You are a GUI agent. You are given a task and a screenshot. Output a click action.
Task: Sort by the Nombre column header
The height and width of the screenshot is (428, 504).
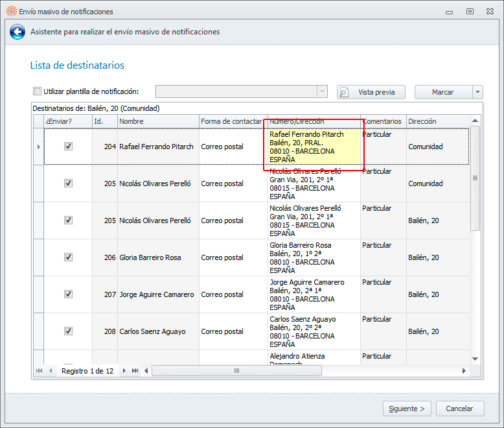coord(157,121)
